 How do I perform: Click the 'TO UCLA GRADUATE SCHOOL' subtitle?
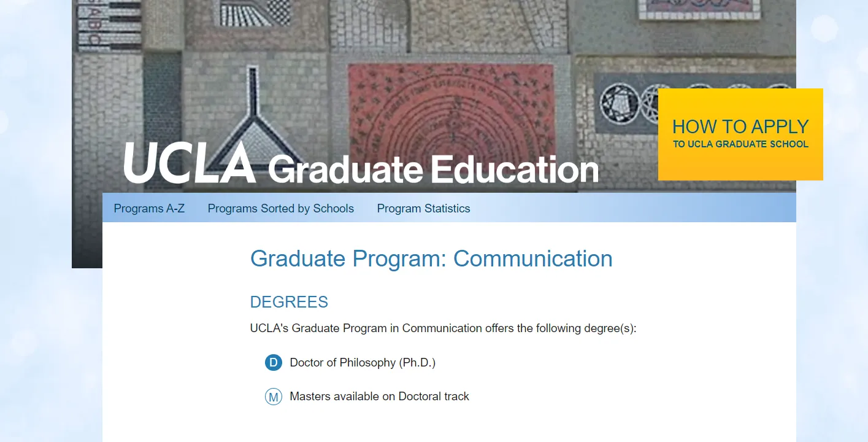click(740, 145)
